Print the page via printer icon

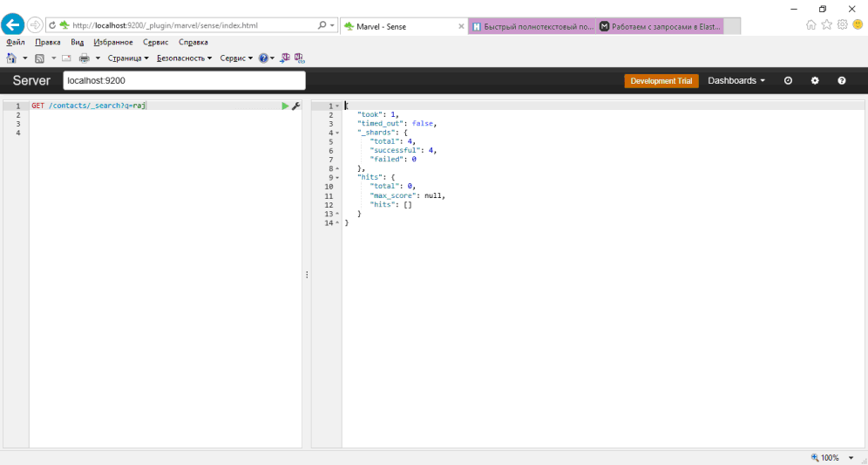point(85,58)
